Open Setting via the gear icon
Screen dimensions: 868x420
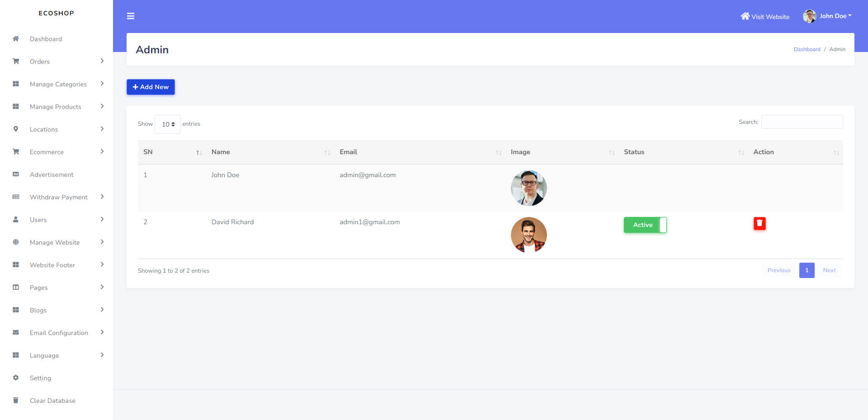tap(16, 378)
